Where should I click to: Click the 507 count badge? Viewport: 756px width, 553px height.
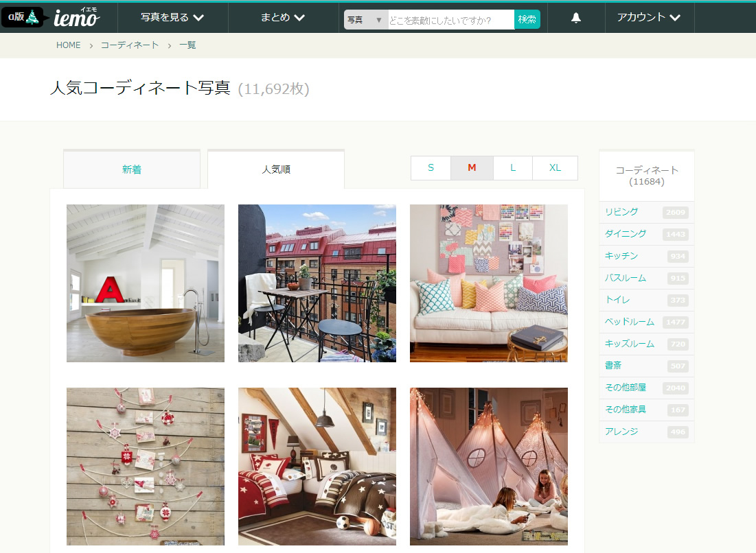coord(678,366)
